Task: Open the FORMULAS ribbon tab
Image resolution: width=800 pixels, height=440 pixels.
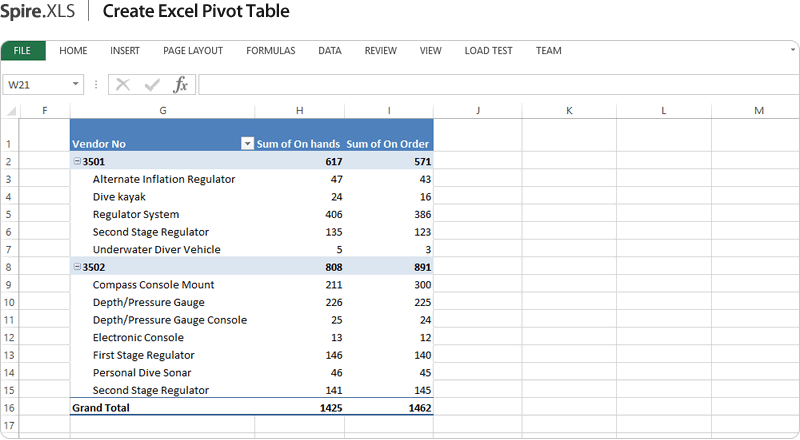Action: [x=270, y=51]
